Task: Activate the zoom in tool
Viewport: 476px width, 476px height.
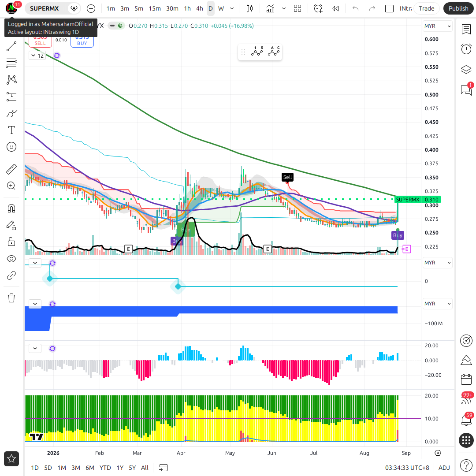Action: 11,186
